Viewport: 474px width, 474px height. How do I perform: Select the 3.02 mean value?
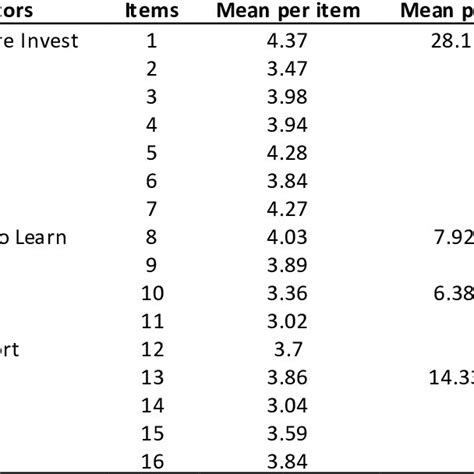(287, 321)
